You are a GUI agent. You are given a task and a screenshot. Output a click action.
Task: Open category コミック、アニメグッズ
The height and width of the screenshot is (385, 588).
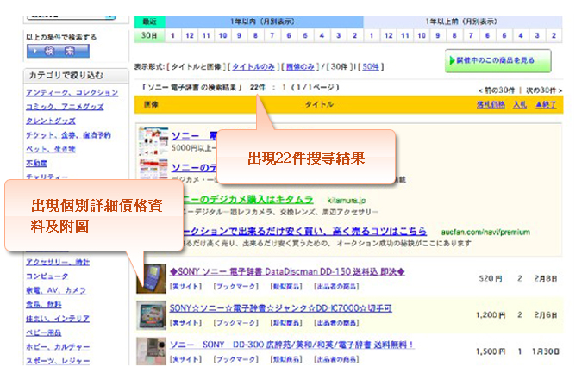(x=65, y=107)
